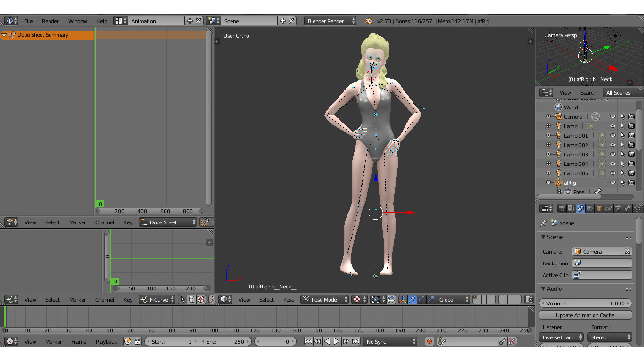Viewport: 644px width, 362px height.
Task: Click the delete keyframes icon
Action: (x=512, y=341)
